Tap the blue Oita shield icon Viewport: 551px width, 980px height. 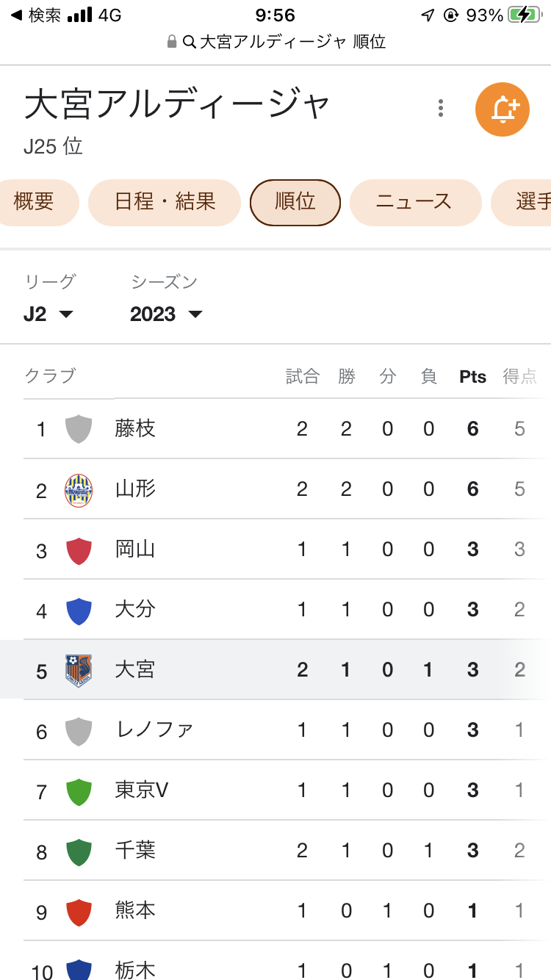coord(79,610)
